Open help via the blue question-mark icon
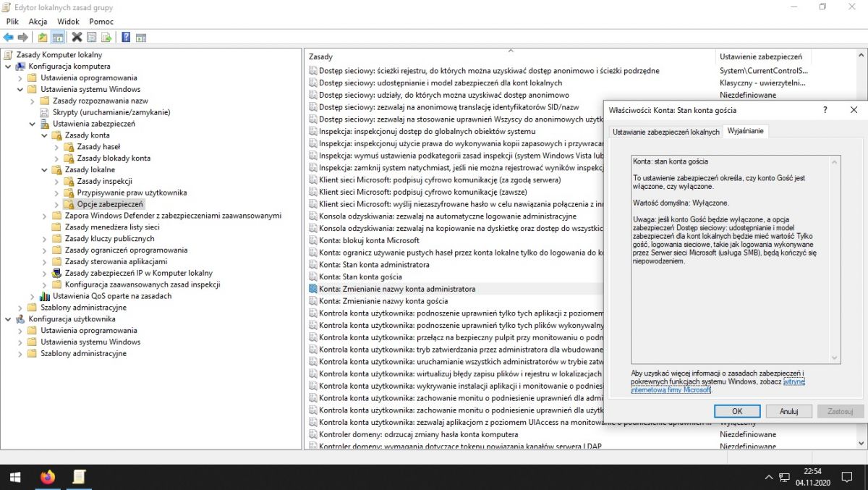Image resolution: width=868 pixels, height=490 pixels. [126, 37]
